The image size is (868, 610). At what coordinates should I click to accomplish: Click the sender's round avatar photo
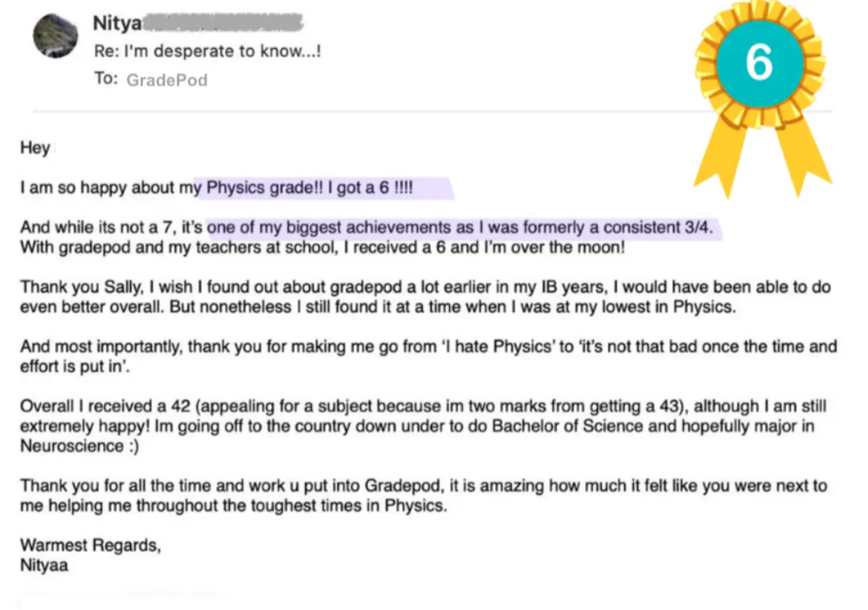55,36
